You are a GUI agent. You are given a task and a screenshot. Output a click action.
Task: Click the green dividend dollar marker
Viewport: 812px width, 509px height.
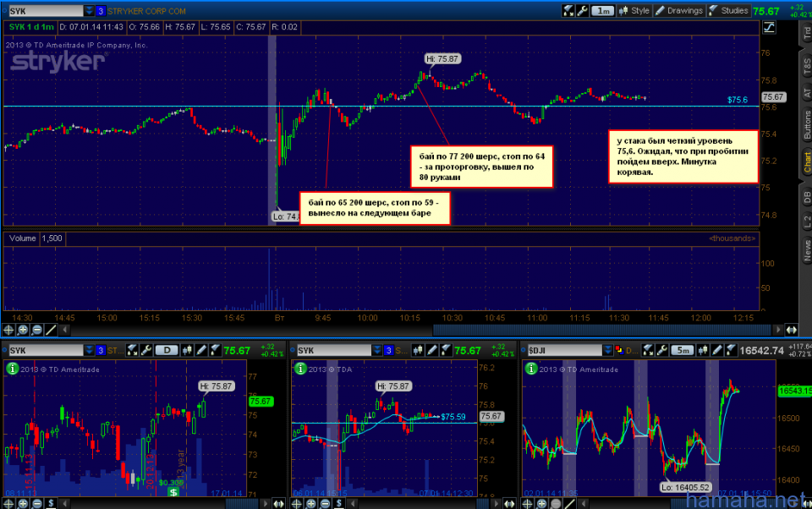[173, 492]
